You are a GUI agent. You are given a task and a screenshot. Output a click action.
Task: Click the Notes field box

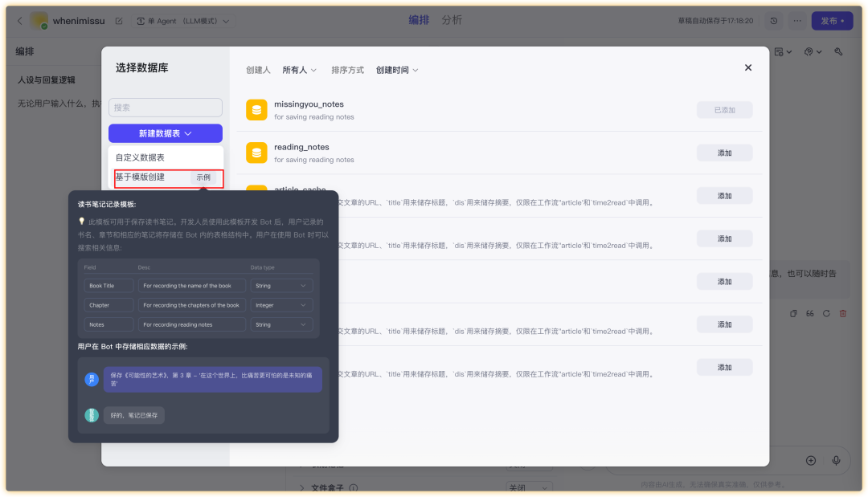(108, 324)
